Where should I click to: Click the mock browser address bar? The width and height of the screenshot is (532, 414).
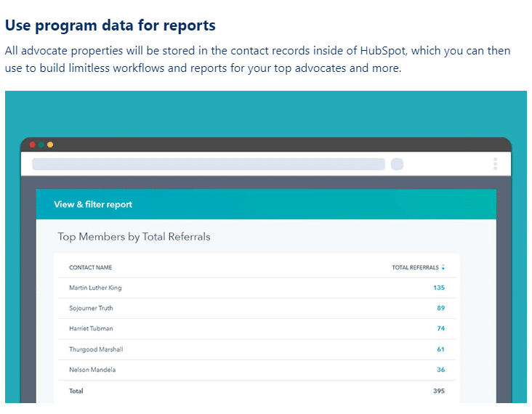click(209, 164)
